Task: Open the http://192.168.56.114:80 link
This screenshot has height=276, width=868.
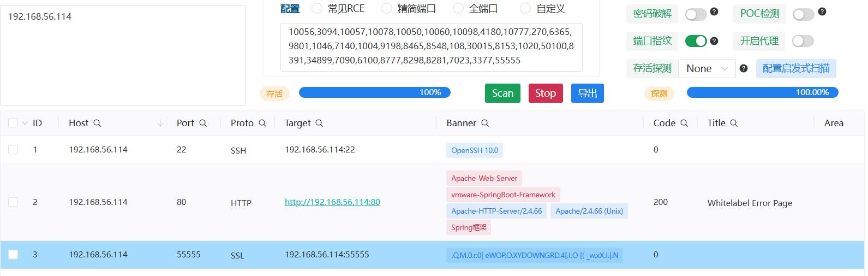Action: 332,202
